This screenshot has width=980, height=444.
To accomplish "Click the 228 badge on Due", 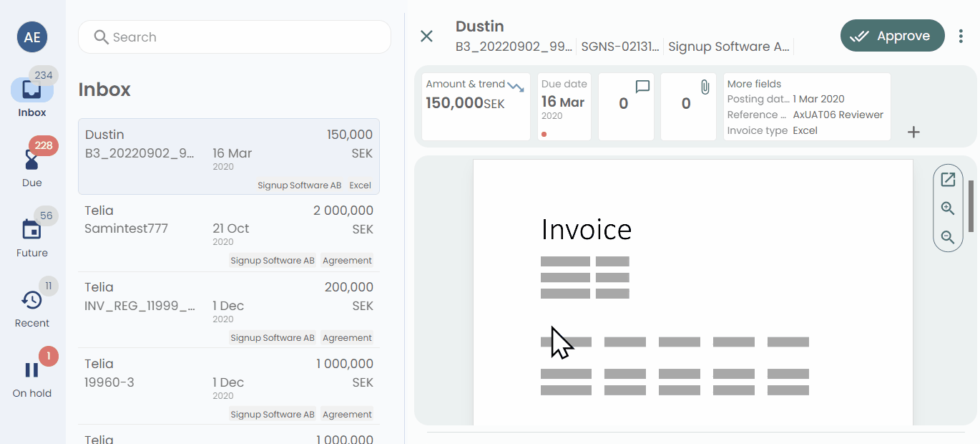I will pos(44,145).
